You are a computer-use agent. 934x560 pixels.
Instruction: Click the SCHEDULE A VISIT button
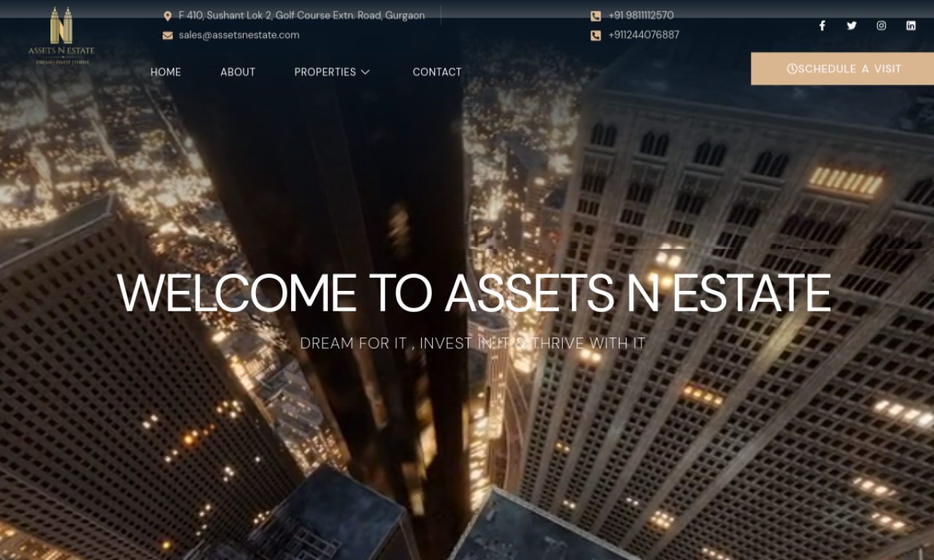coord(842,69)
